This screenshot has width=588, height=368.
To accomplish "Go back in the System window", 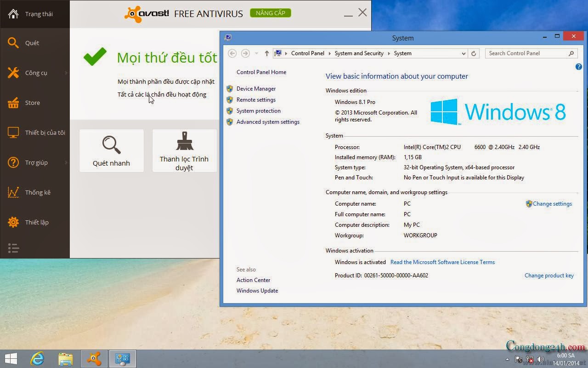I will [232, 53].
